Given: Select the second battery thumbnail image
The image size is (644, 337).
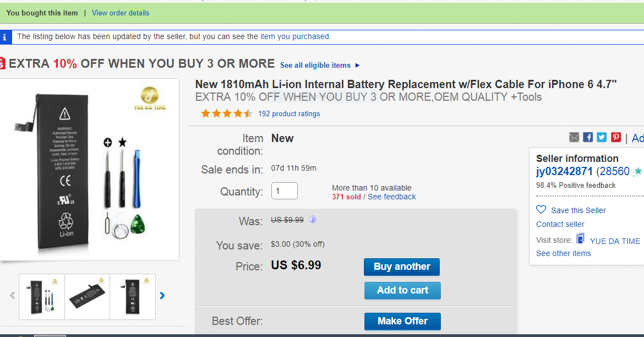Looking at the screenshot, I should tap(87, 296).
